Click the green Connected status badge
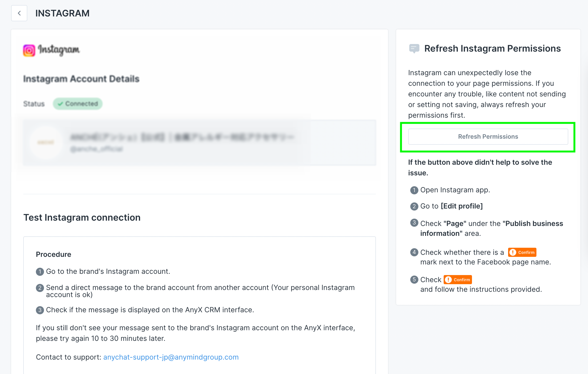Image resolution: width=588 pixels, height=374 pixels. (x=78, y=104)
